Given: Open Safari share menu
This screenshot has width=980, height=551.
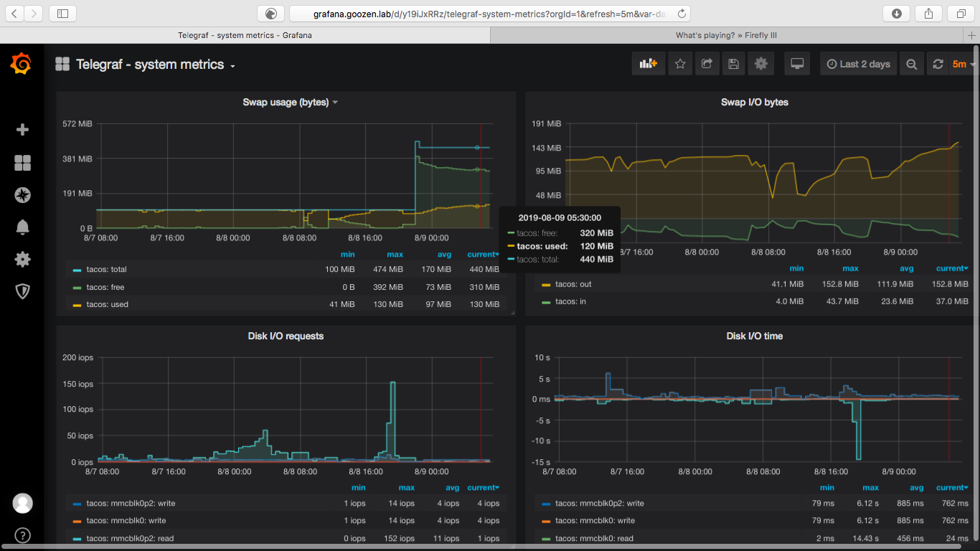Looking at the screenshot, I should pyautogui.click(x=928, y=13).
